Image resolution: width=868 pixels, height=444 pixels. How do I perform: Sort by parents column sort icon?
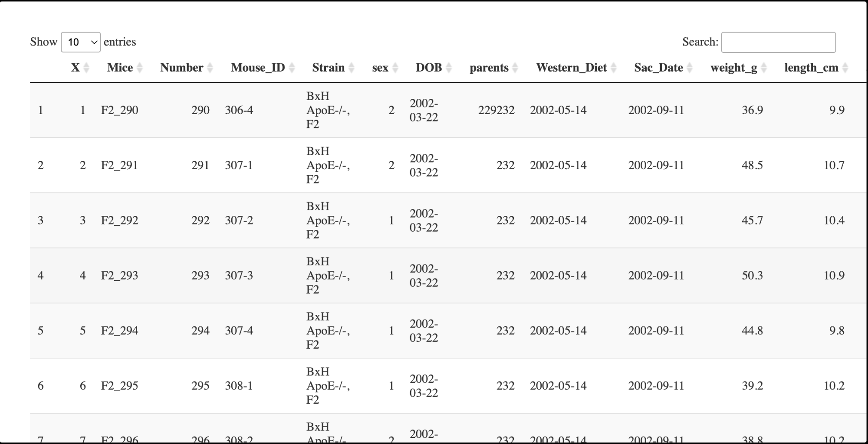coord(515,68)
